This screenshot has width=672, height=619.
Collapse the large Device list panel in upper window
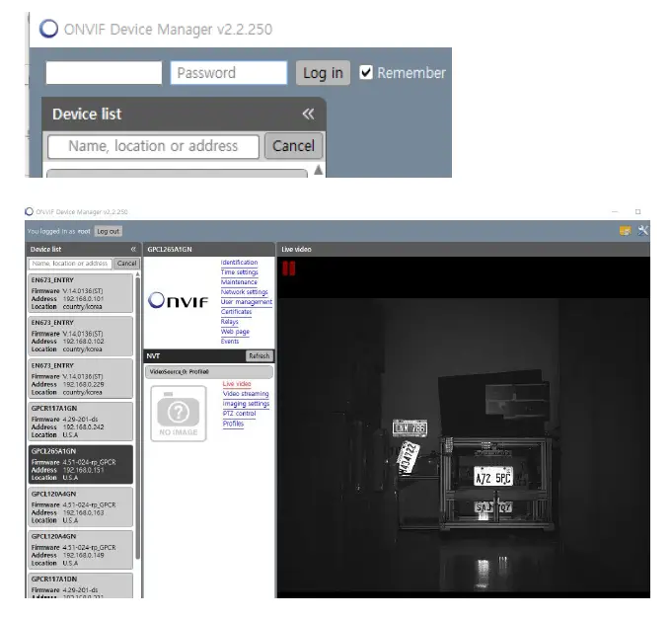308,115
